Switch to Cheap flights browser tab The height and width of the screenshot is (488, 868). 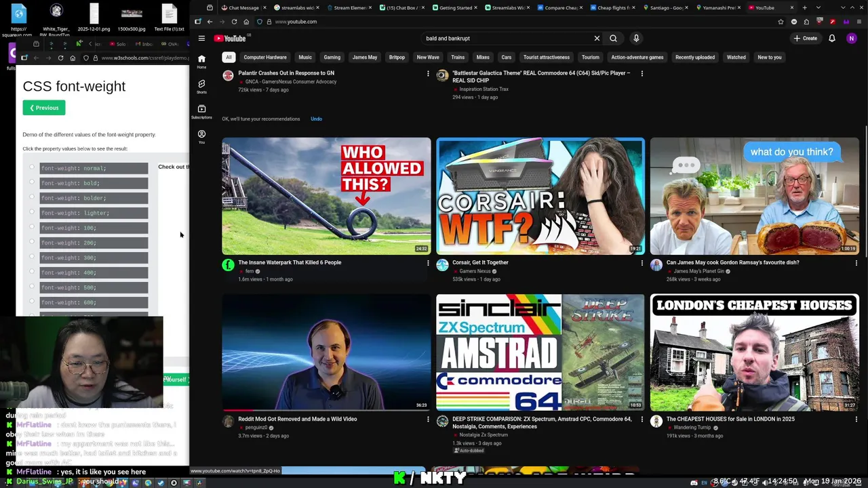(612, 7)
